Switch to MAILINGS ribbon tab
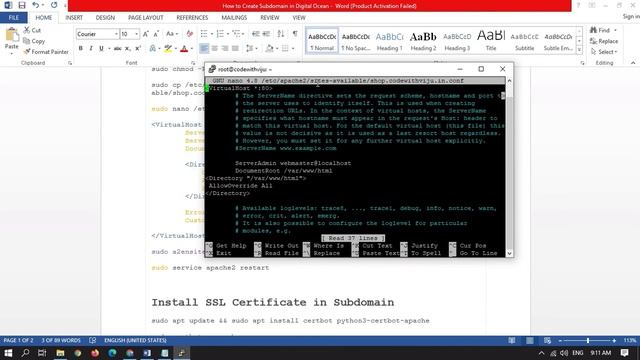 click(x=234, y=18)
